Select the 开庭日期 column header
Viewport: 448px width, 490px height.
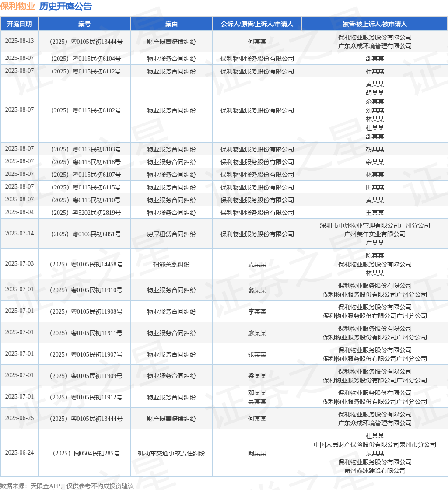pos(19,24)
